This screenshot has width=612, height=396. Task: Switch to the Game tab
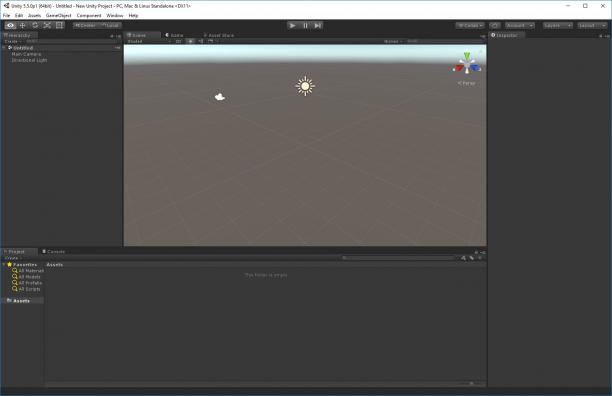click(174, 35)
